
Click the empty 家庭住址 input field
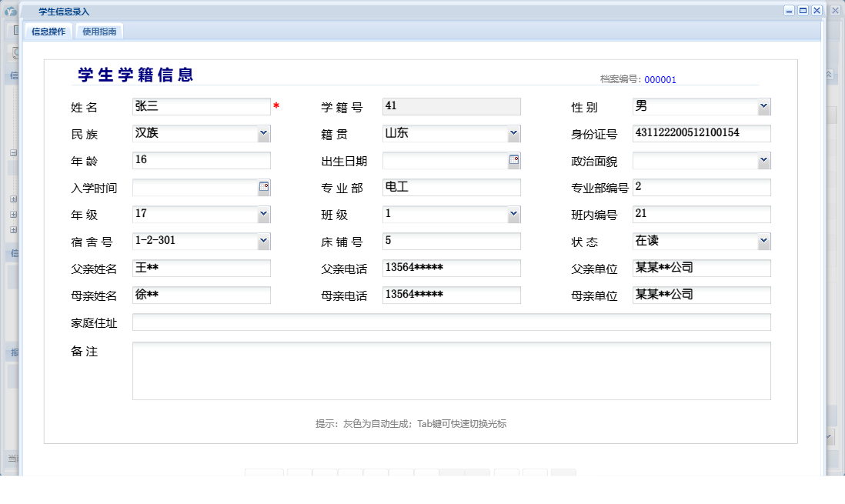(450, 322)
